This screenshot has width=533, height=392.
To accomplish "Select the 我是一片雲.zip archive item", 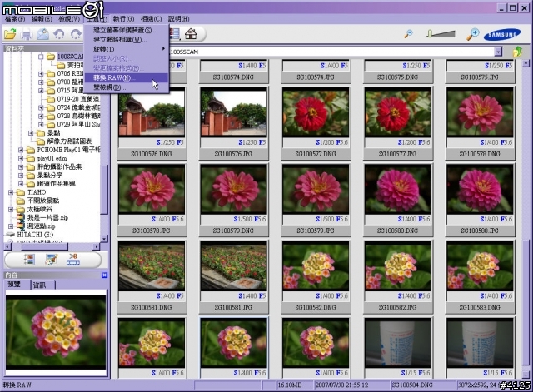I will coord(47,217).
